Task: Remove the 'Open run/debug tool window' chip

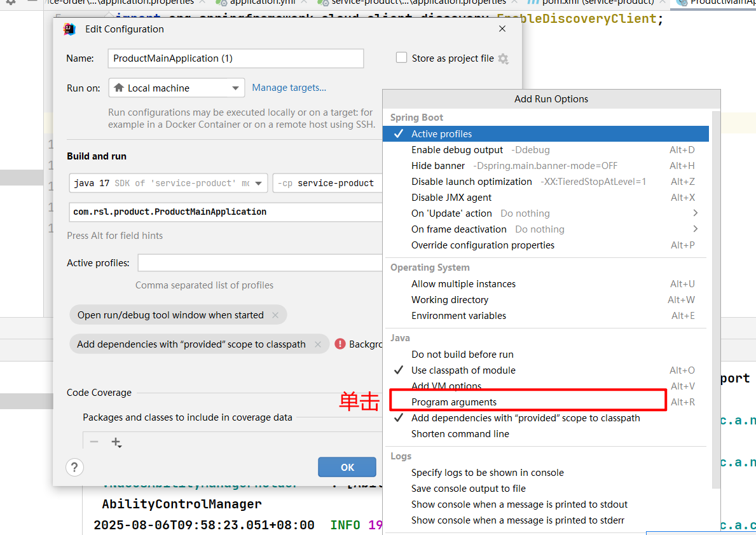Action: [275, 315]
